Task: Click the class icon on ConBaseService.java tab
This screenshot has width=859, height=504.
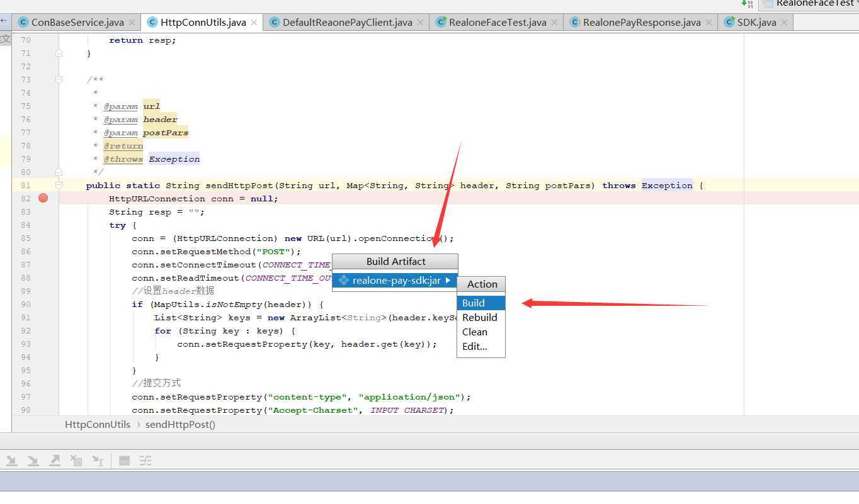Action: tap(23, 22)
